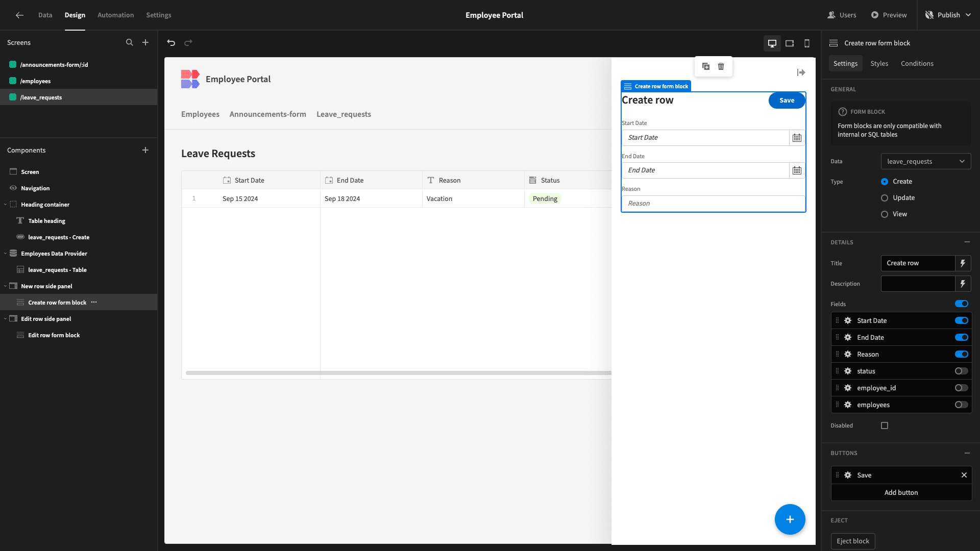This screenshot has height=551, width=980.
Task: Select the View type radio button
Action: click(885, 214)
